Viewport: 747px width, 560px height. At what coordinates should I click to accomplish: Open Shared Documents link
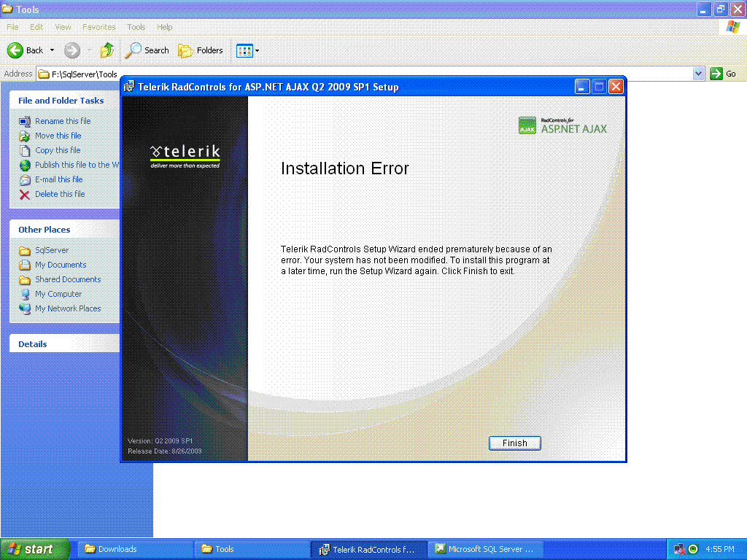point(68,279)
